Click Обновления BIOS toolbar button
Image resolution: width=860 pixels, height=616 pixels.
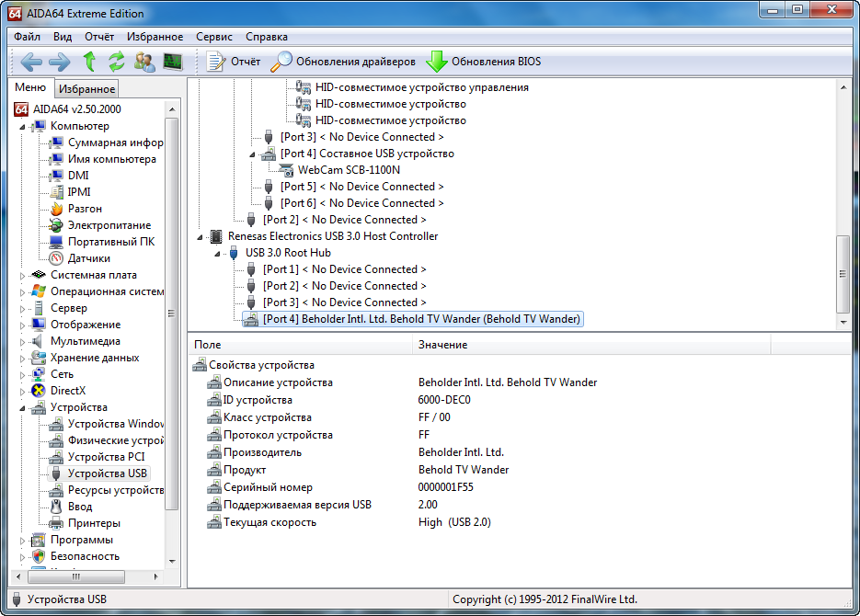484,62
